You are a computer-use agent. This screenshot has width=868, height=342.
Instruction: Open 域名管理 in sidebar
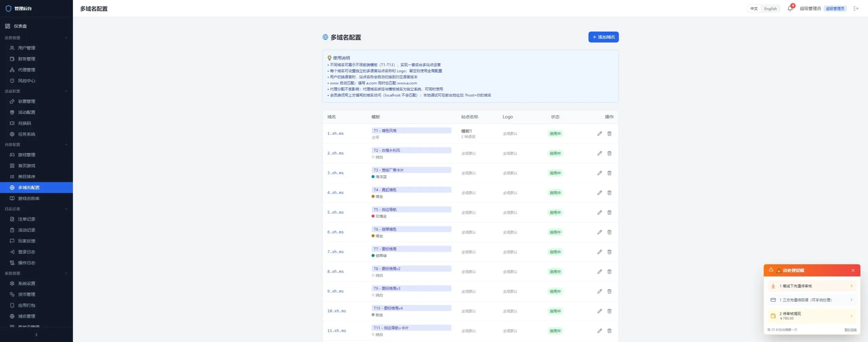click(36, 316)
